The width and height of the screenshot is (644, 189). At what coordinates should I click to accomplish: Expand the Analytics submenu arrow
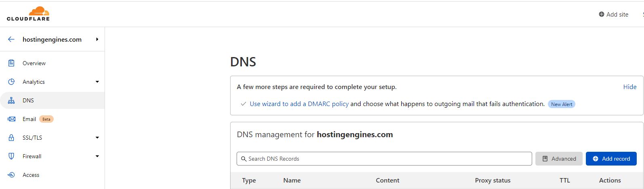pos(97,82)
